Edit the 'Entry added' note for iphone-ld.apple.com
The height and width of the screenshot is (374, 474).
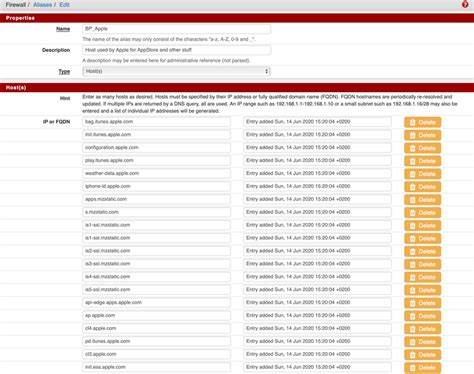[x=317, y=186]
